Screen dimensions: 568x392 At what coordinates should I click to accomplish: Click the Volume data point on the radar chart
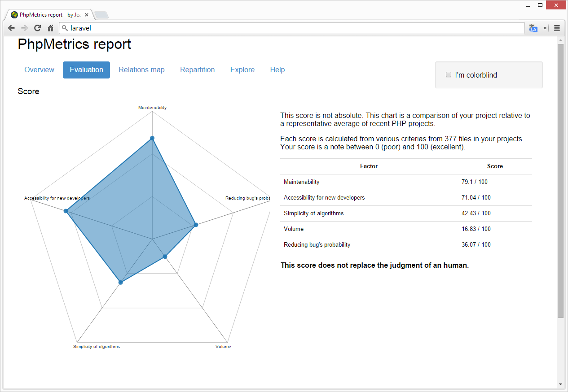click(x=165, y=257)
